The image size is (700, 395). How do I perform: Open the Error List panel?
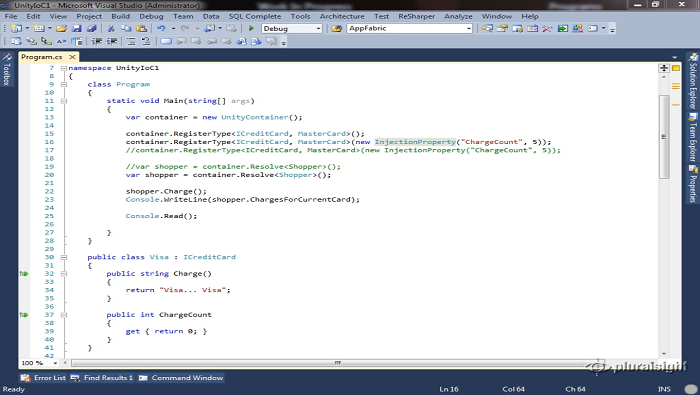44,378
